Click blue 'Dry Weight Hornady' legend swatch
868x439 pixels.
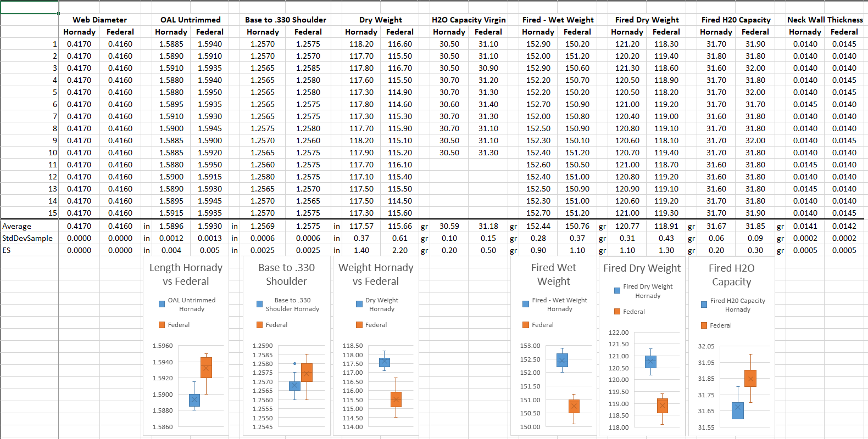tap(359, 304)
